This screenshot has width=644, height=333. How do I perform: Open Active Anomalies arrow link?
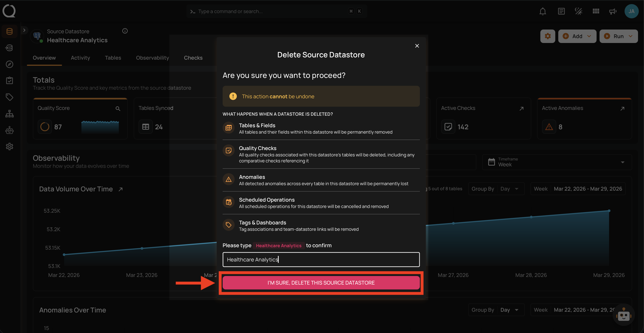(x=622, y=109)
